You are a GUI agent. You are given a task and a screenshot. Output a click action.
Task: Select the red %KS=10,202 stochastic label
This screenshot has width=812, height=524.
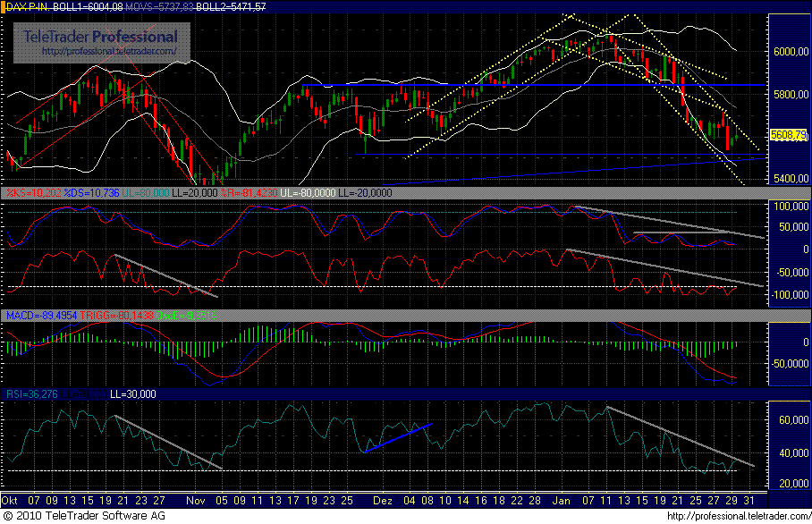tap(34, 192)
